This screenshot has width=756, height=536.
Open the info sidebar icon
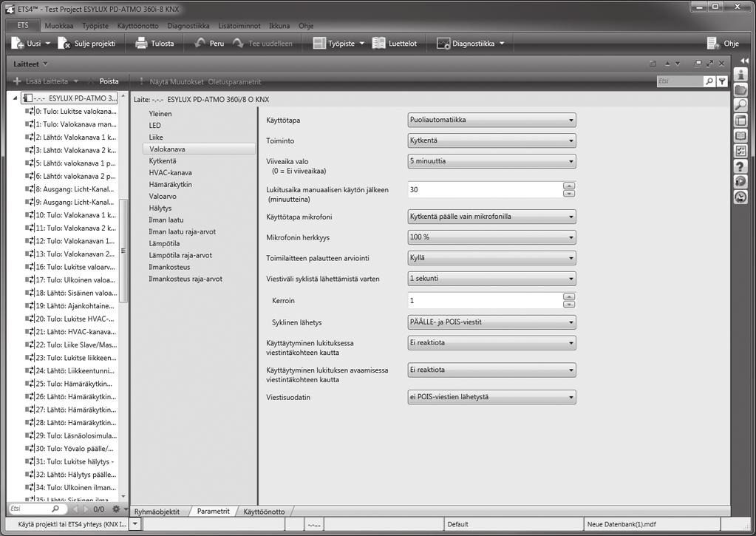coord(741,74)
